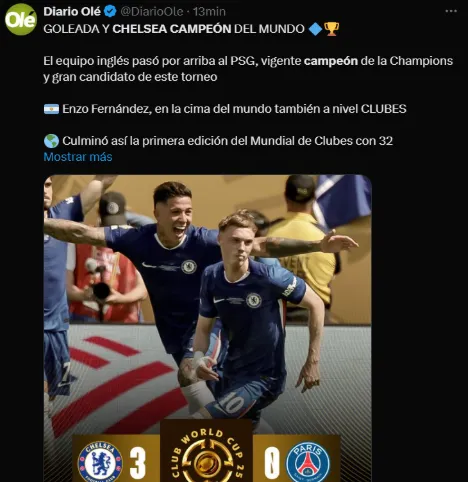
Task: Expand the tweet with Mostrar más
Action: point(78,157)
